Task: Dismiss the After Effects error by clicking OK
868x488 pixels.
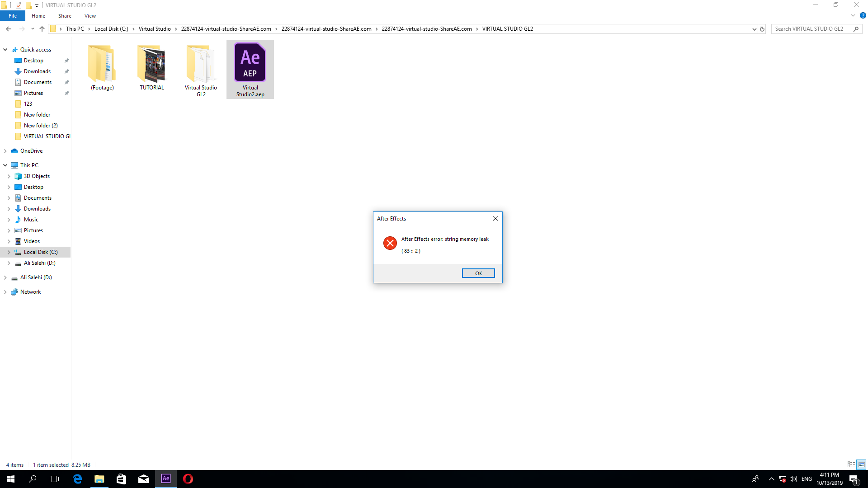Action: click(x=478, y=273)
